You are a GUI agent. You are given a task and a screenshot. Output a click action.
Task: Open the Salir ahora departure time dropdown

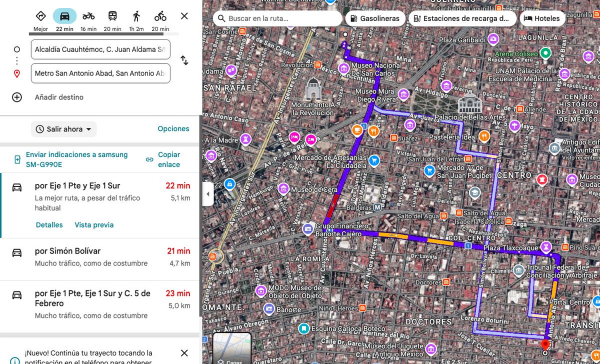pos(63,129)
